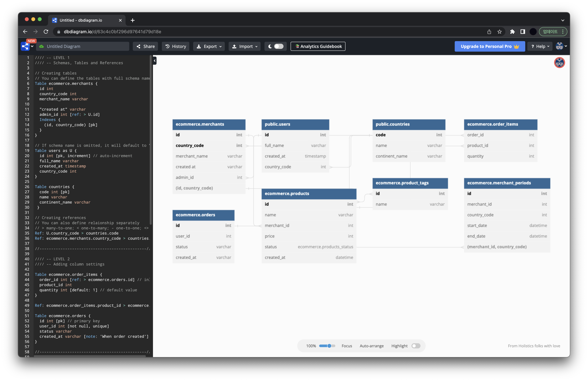Click Auto-arrange in bottom toolbar
Screen dimensions: 588x381
[x=372, y=346]
